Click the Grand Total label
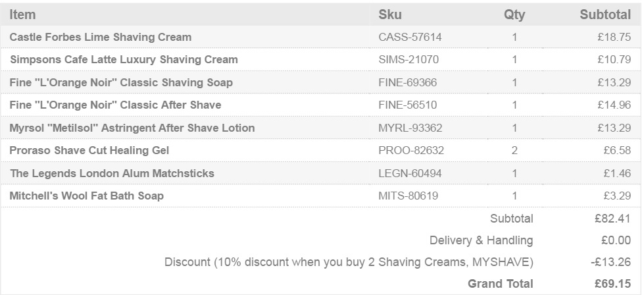The image size is (644, 295). tap(500, 284)
